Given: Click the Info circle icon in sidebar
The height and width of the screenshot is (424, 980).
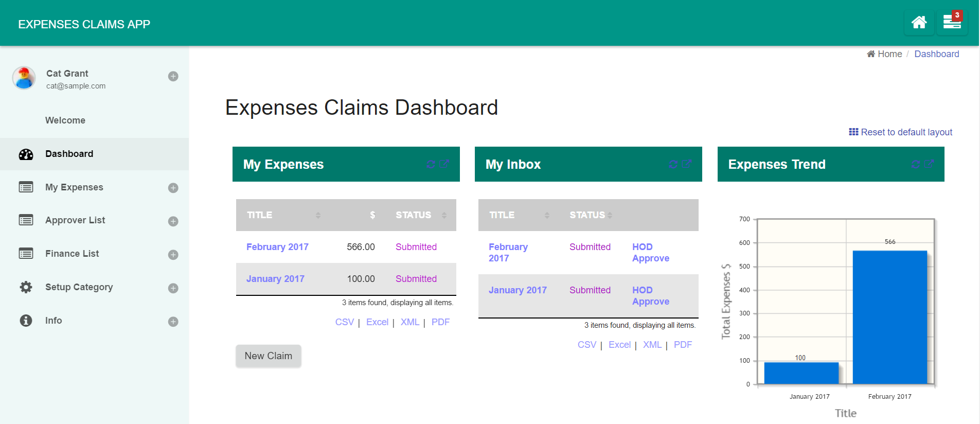Looking at the screenshot, I should [x=26, y=321].
